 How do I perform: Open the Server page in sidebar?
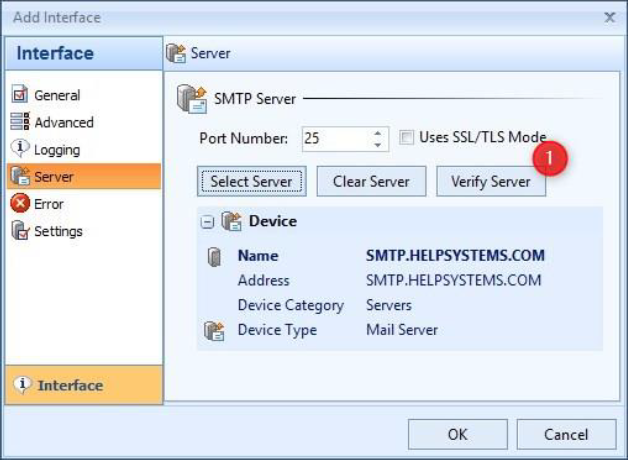coord(54,177)
